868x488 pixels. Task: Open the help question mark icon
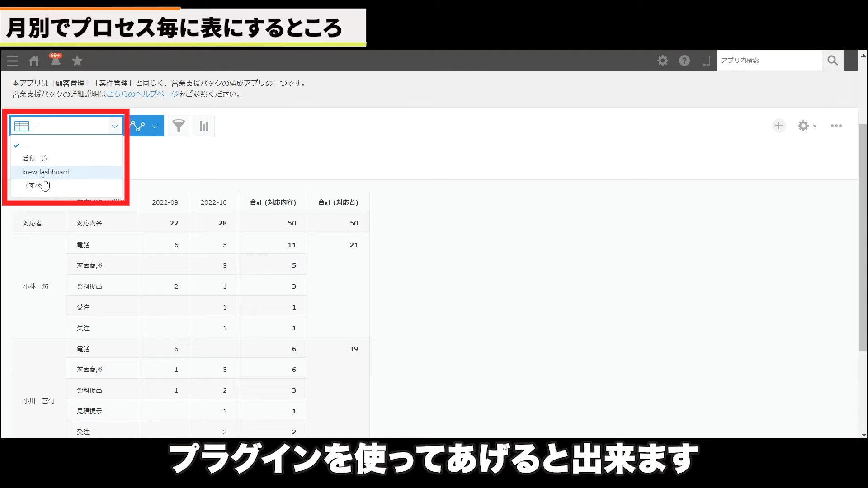pyautogui.click(x=684, y=61)
